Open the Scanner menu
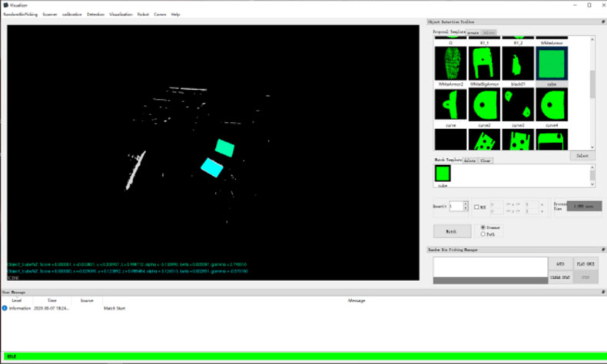The image size is (607, 364). pyautogui.click(x=50, y=14)
